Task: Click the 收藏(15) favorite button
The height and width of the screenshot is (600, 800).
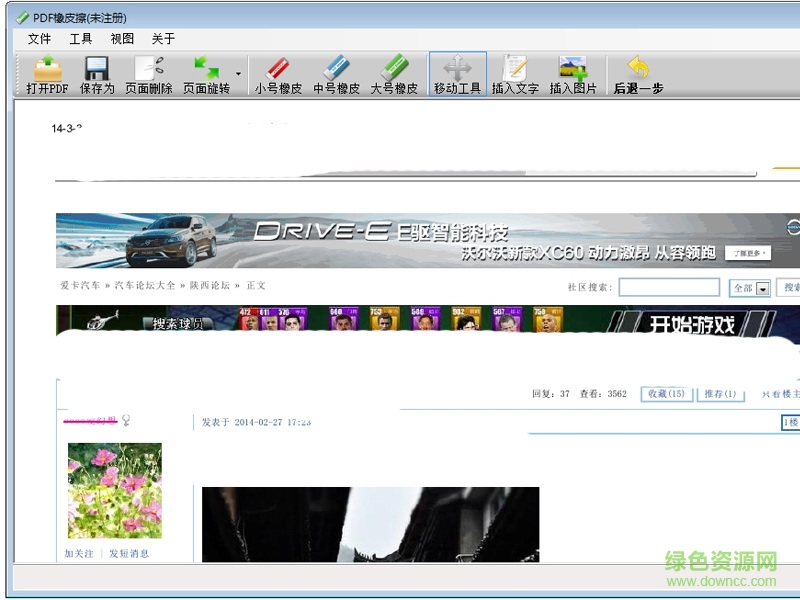Action: pyautogui.click(x=666, y=393)
